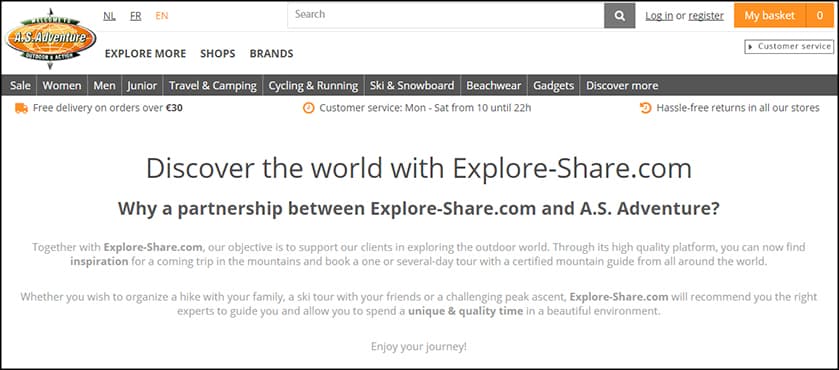Click the customer service clock icon
The height and width of the screenshot is (370, 839).
point(309,108)
